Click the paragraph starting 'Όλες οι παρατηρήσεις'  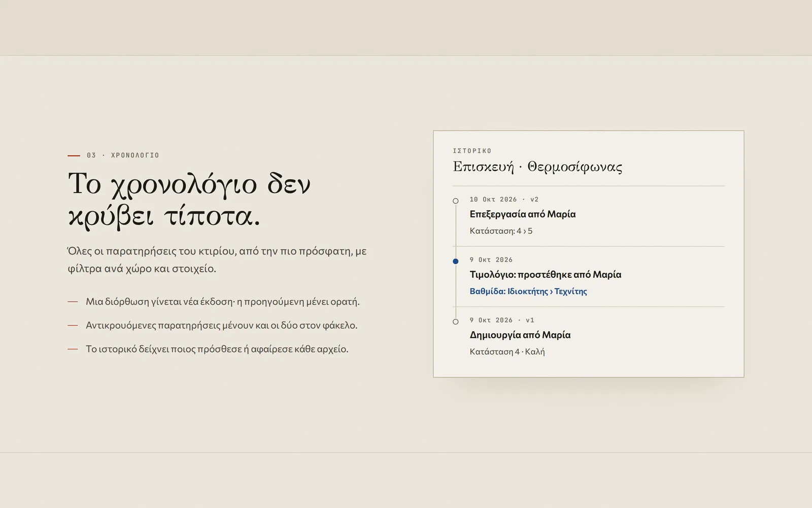pyautogui.click(x=217, y=260)
